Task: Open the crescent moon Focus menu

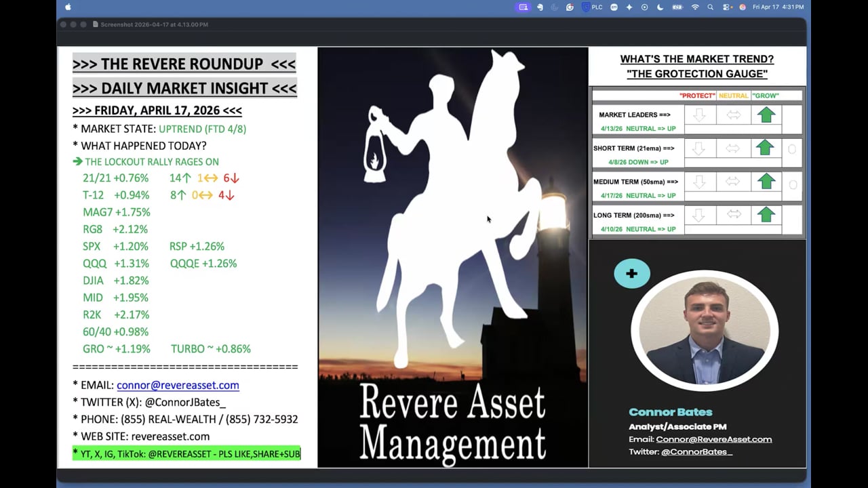Action: click(x=660, y=7)
